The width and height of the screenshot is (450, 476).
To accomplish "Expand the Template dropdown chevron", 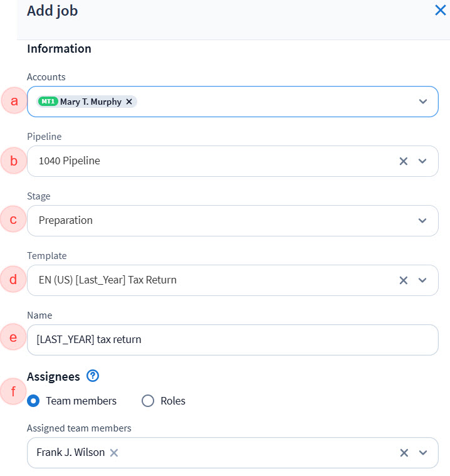I will (x=423, y=280).
